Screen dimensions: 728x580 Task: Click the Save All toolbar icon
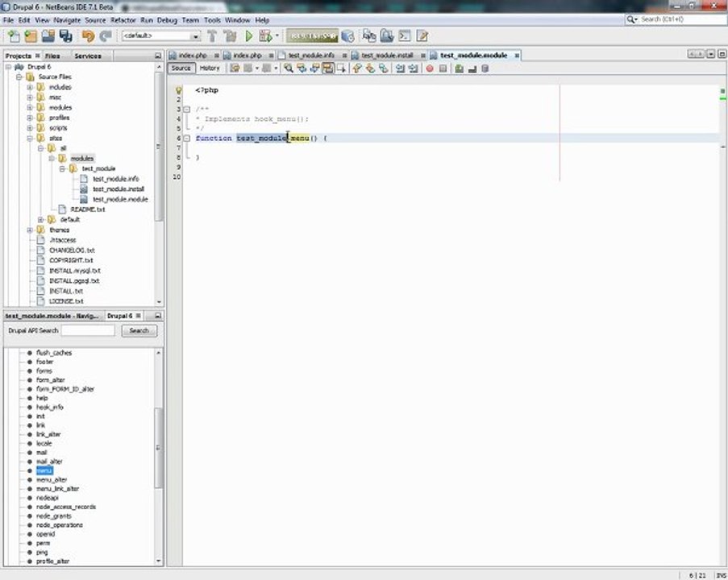[66, 35]
